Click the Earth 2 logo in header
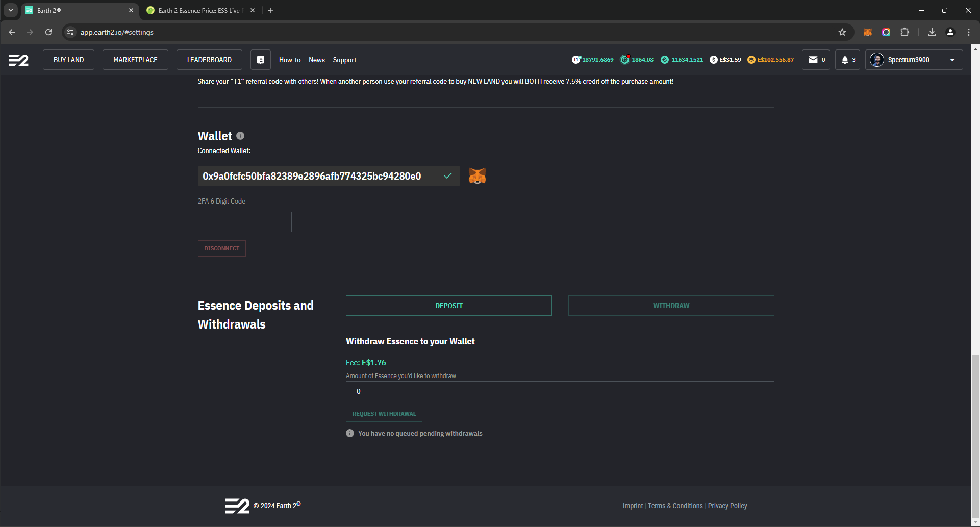The image size is (980, 527). 18,60
